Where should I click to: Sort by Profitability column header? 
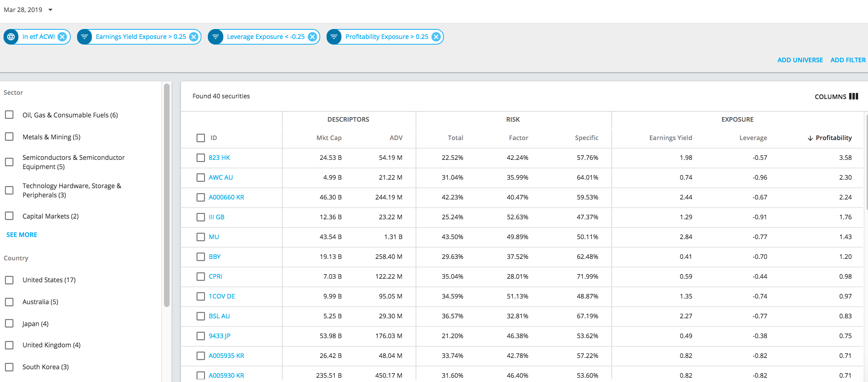[x=833, y=138]
